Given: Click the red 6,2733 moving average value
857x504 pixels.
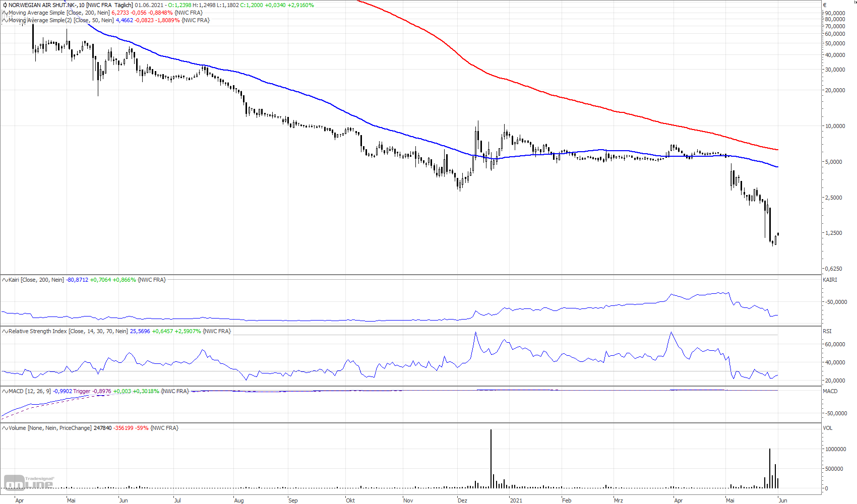Looking at the screenshot, I should click(x=120, y=13).
